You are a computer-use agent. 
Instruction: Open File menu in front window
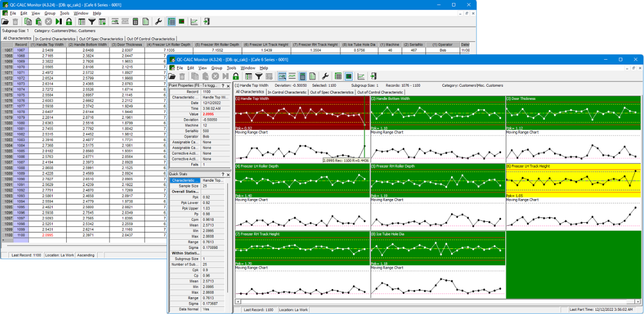tap(179, 68)
